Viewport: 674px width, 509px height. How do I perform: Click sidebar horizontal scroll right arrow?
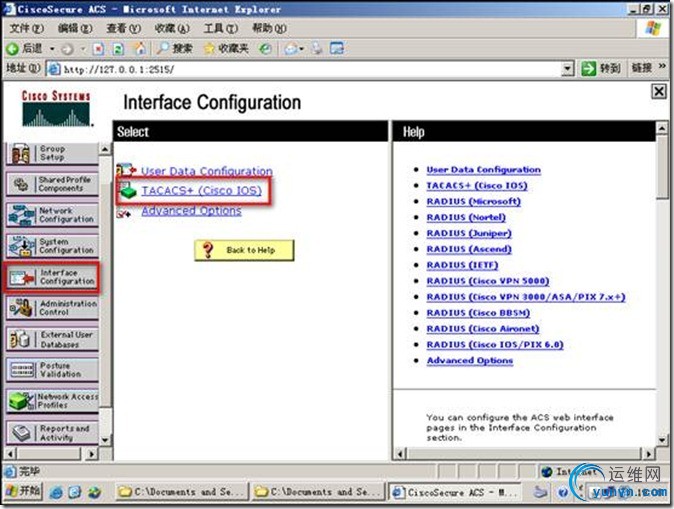tap(91, 454)
